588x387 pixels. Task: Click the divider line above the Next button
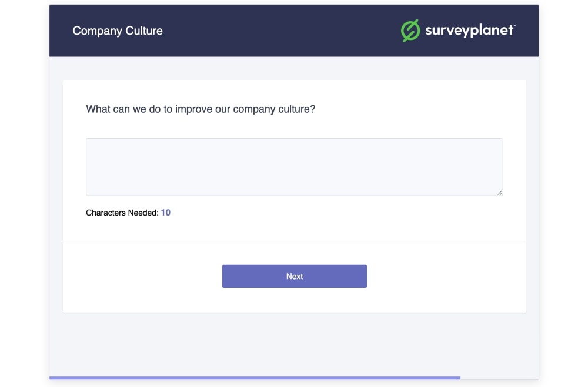(294, 240)
